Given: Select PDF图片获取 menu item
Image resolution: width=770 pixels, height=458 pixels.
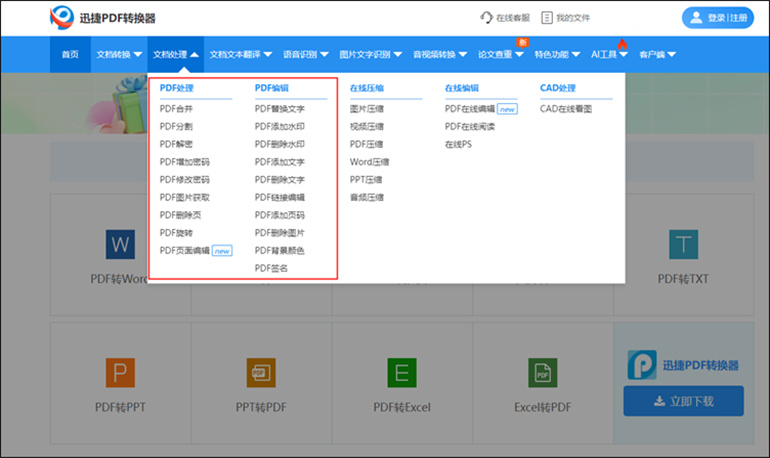Looking at the screenshot, I should pyautogui.click(x=185, y=197).
